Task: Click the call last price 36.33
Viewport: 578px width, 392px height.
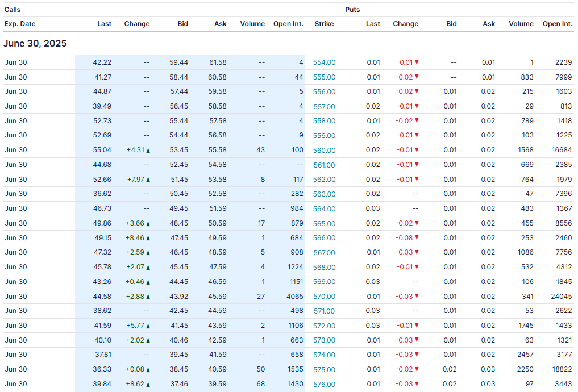Action: (x=102, y=369)
